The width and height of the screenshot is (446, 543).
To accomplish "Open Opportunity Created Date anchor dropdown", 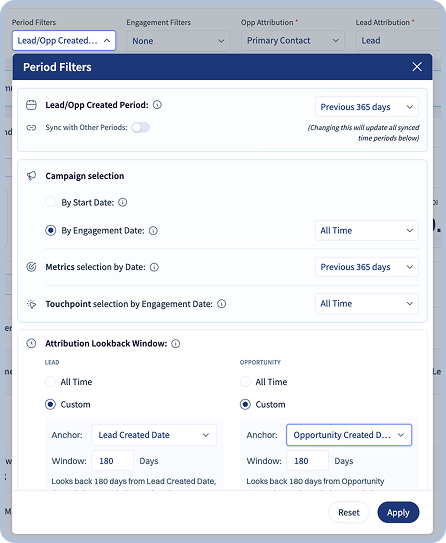I will [x=349, y=435].
